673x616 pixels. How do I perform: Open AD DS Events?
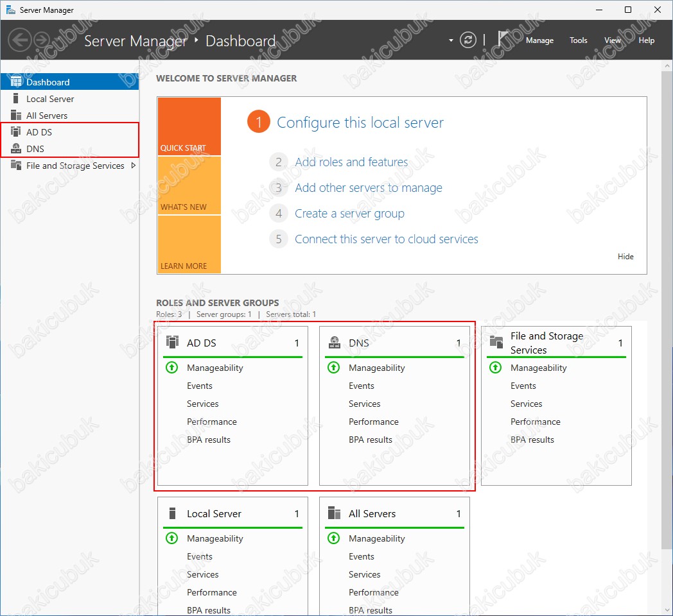[200, 386]
